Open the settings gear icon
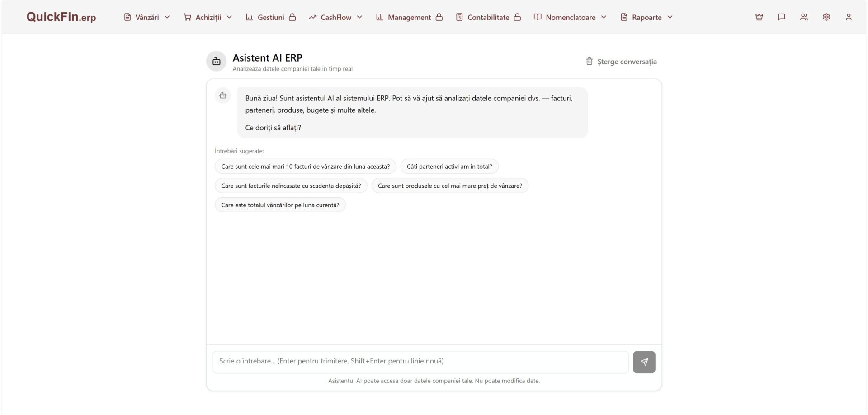The height and width of the screenshot is (415, 868). [x=826, y=17]
